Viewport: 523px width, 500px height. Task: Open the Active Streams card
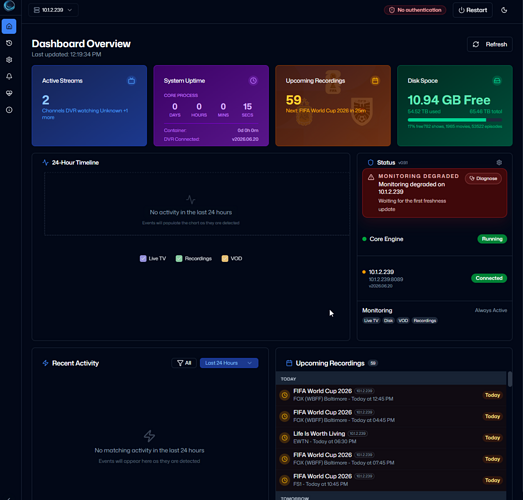pos(89,105)
